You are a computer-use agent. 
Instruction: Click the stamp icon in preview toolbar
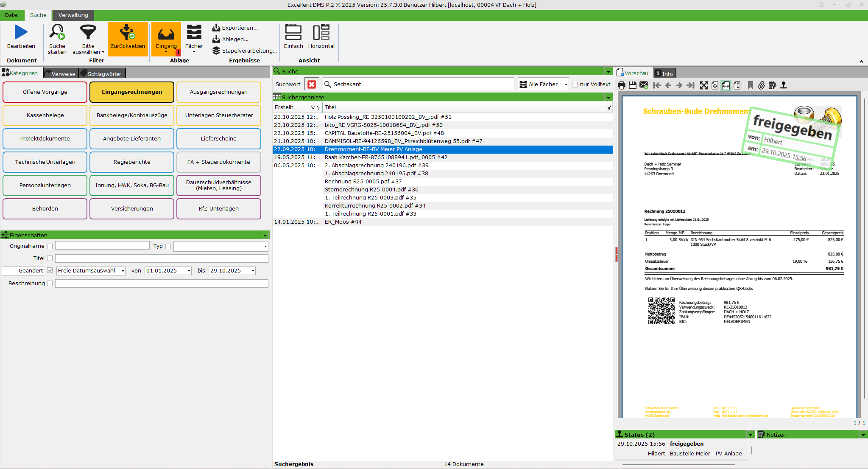tap(784, 85)
